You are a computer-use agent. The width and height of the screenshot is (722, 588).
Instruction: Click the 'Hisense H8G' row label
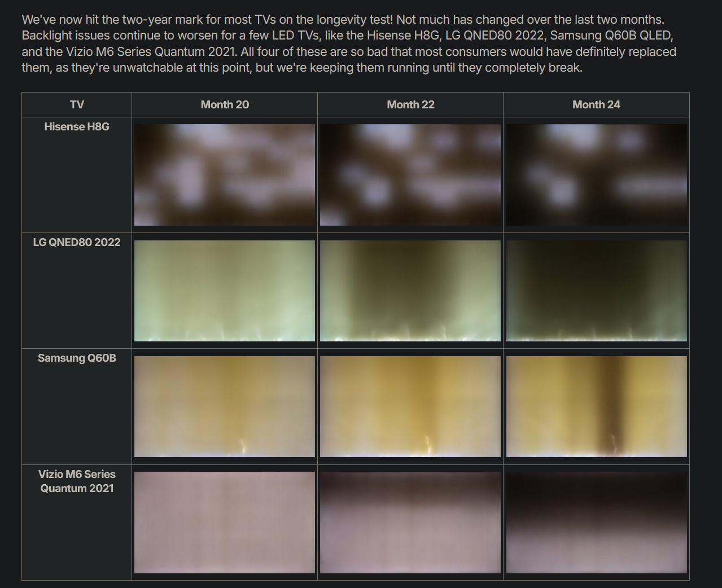(77, 127)
